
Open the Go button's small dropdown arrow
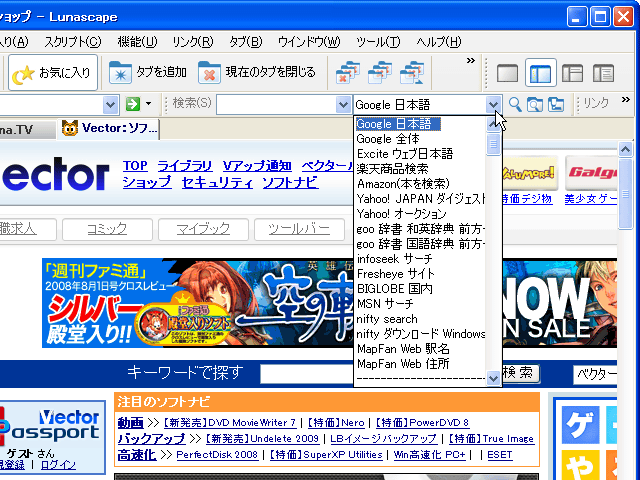point(149,104)
